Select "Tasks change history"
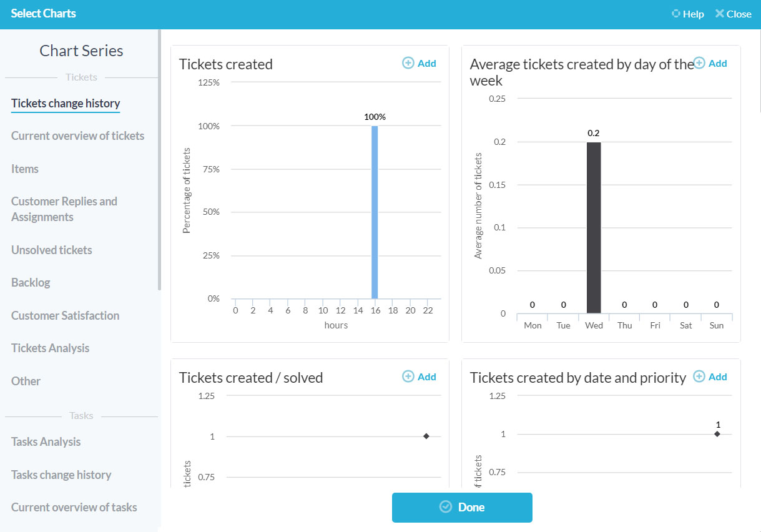Screen dimensions: 761x532 (61, 475)
